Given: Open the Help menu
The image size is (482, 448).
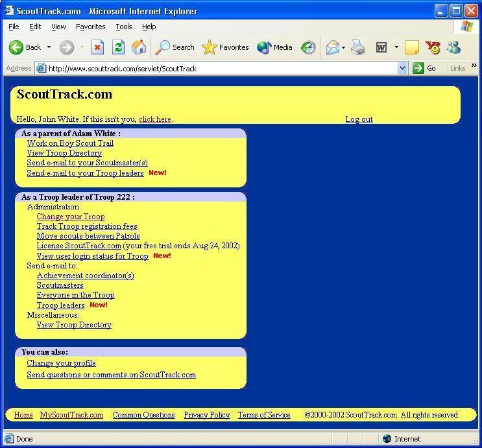Looking at the screenshot, I should [x=149, y=27].
